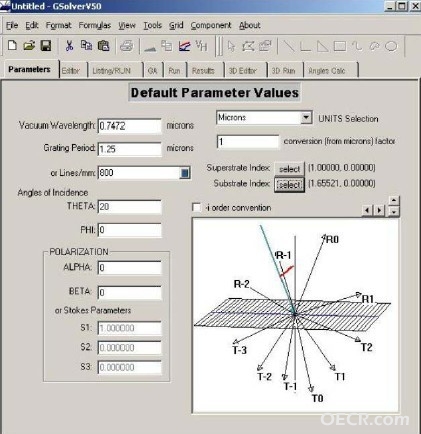Expand the Microns units dropdown

[x=306, y=118]
